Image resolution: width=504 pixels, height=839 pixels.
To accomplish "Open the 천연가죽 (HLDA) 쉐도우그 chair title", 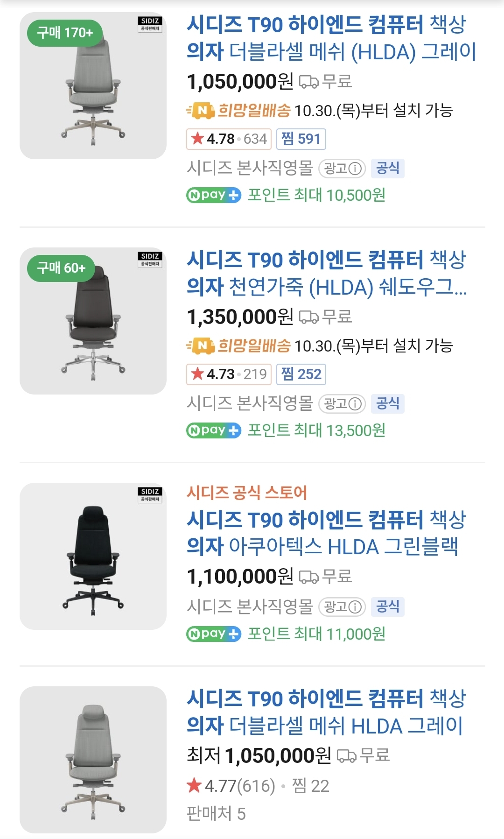I will 327,274.
